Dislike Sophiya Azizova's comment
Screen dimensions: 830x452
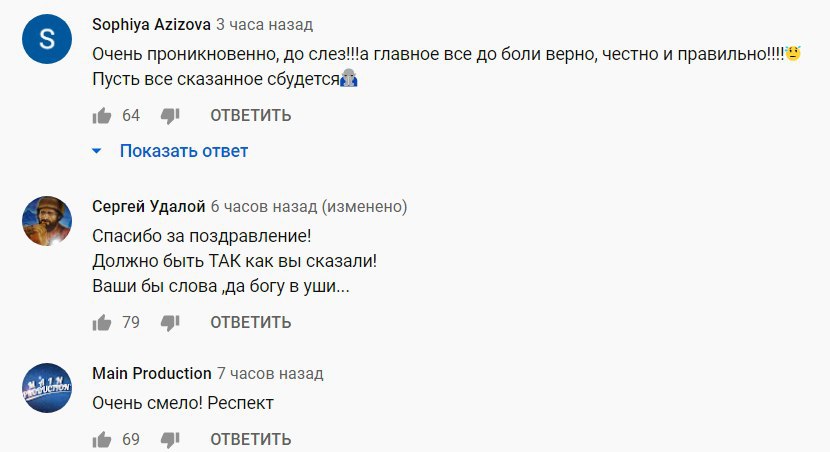(170, 115)
